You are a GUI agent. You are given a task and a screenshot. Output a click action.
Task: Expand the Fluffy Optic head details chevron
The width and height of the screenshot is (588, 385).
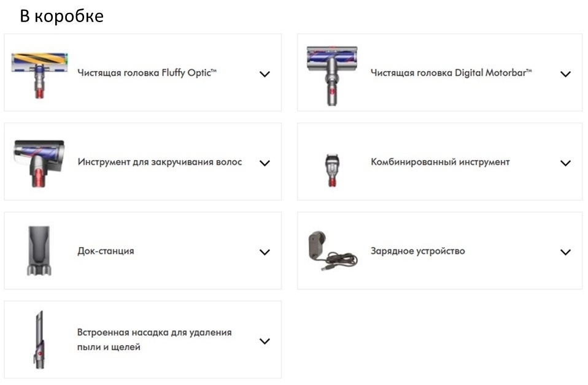[265, 74]
